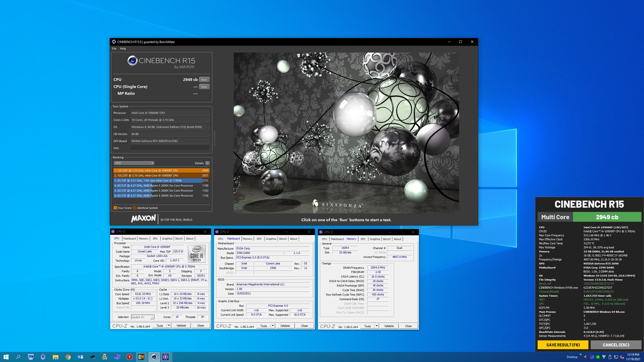
Task: Click the Cinebench sphere taskbar icon
Action: pos(154,357)
